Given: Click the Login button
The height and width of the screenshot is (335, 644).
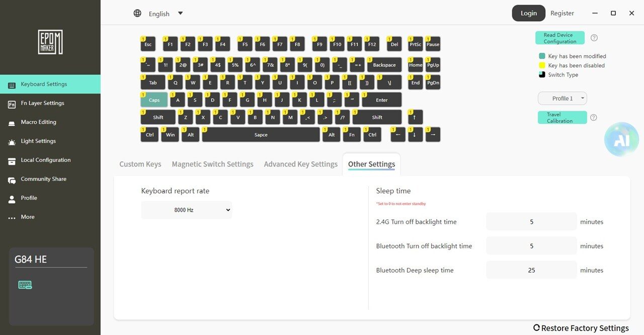Looking at the screenshot, I should (528, 13).
